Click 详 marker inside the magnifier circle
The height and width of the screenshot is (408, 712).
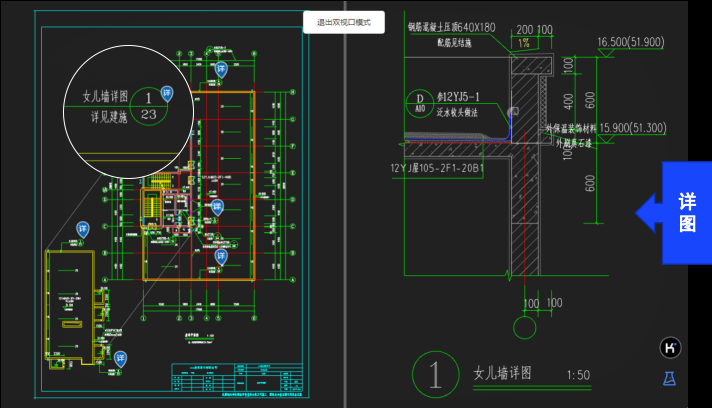168,93
